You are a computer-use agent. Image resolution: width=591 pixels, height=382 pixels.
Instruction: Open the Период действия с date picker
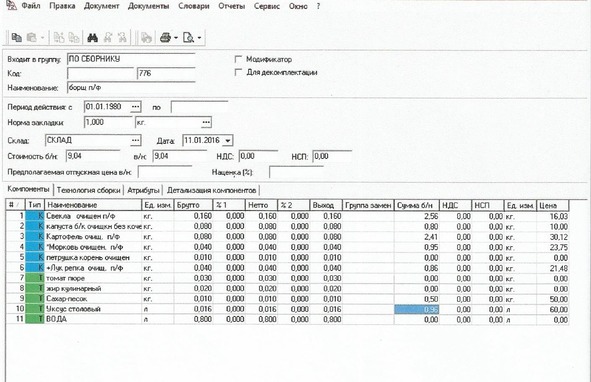pyautogui.click(x=135, y=107)
